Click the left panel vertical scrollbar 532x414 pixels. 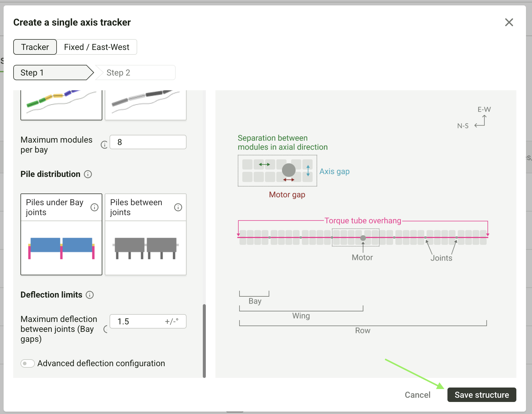tap(204, 341)
